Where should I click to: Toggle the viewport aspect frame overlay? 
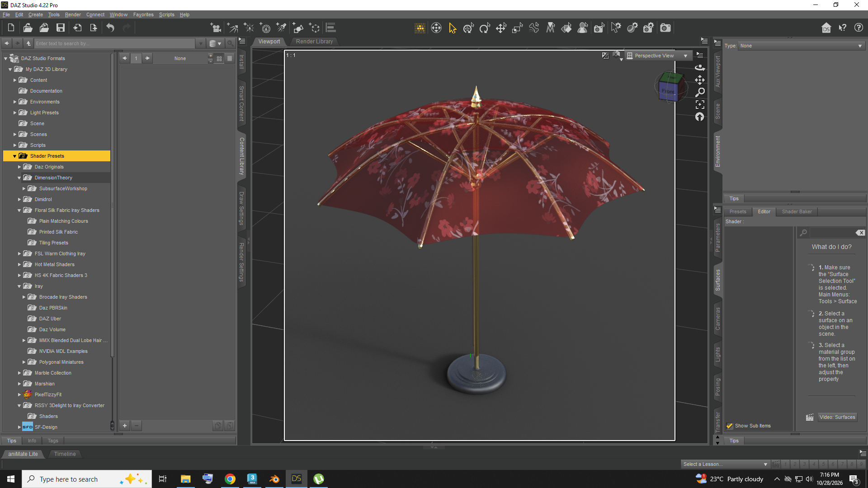(x=605, y=56)
